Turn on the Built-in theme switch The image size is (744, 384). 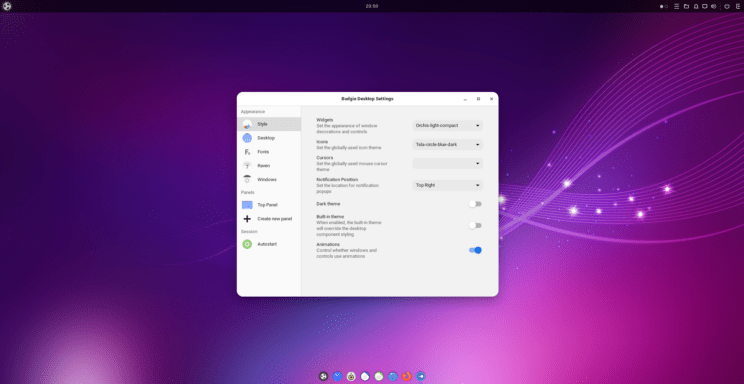tap(475, 225)
